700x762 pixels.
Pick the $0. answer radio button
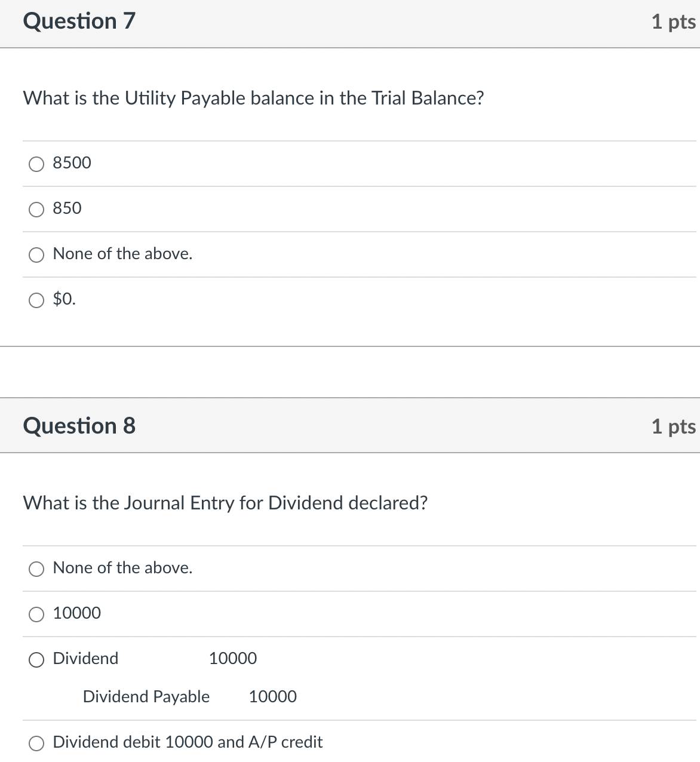point(36,300)
